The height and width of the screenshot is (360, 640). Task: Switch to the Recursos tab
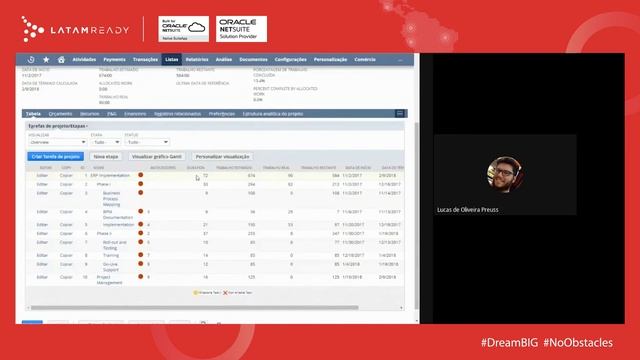89,114
